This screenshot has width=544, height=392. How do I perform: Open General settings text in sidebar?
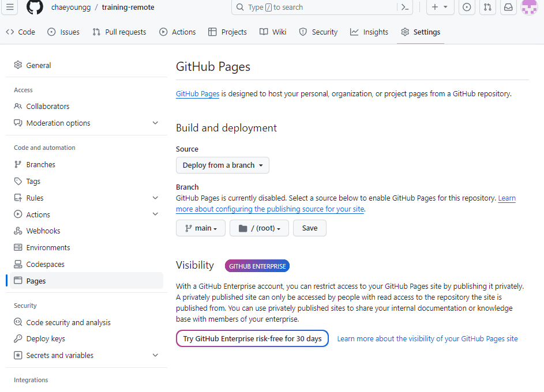click(x=39, y=65)
